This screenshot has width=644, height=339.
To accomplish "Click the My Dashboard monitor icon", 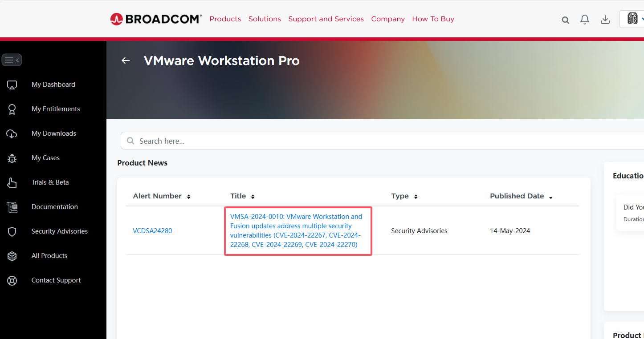I will pos(12,85).
